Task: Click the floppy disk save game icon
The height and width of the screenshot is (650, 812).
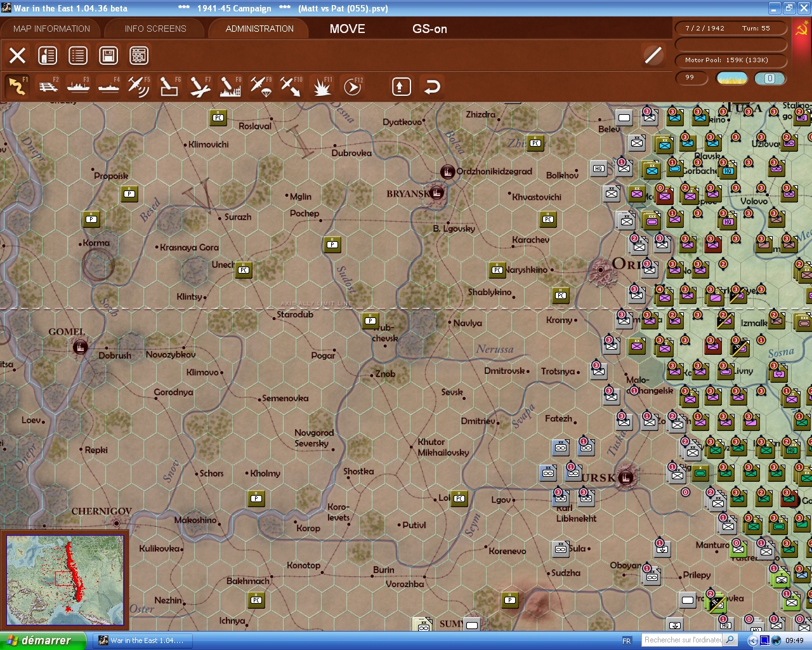Action: (x=108, y=56)
